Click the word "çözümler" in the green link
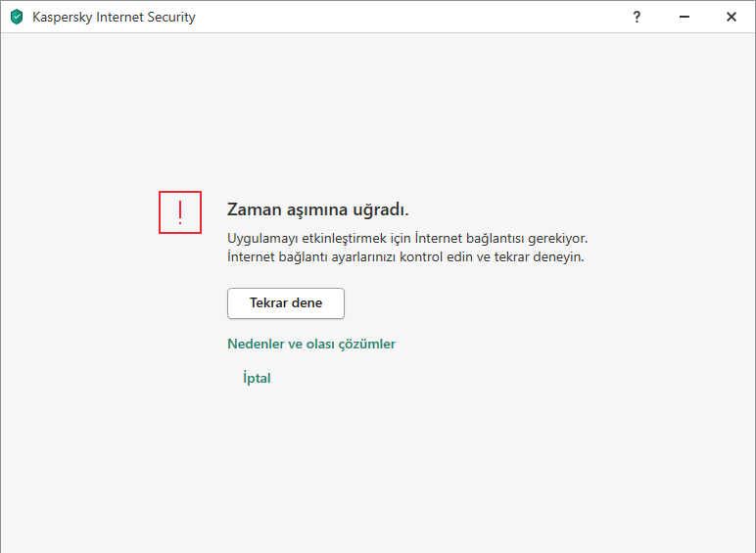 (x=364, y=344)
